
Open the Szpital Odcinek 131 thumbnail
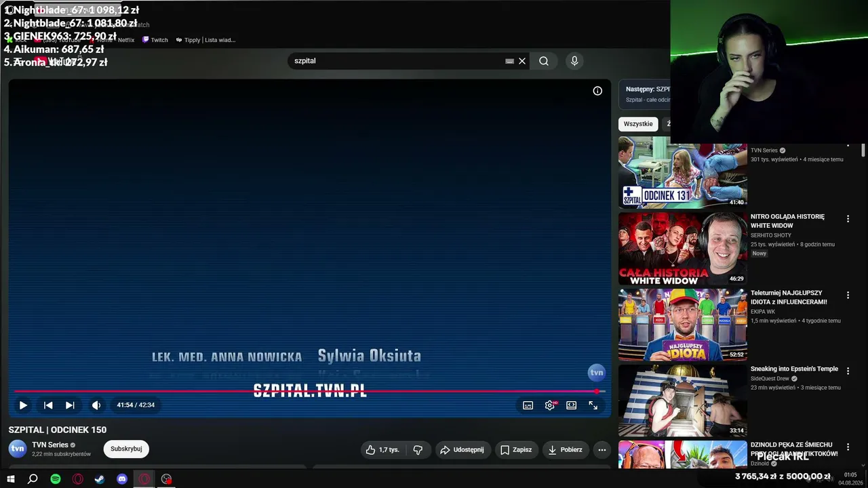tap(682, 172)
